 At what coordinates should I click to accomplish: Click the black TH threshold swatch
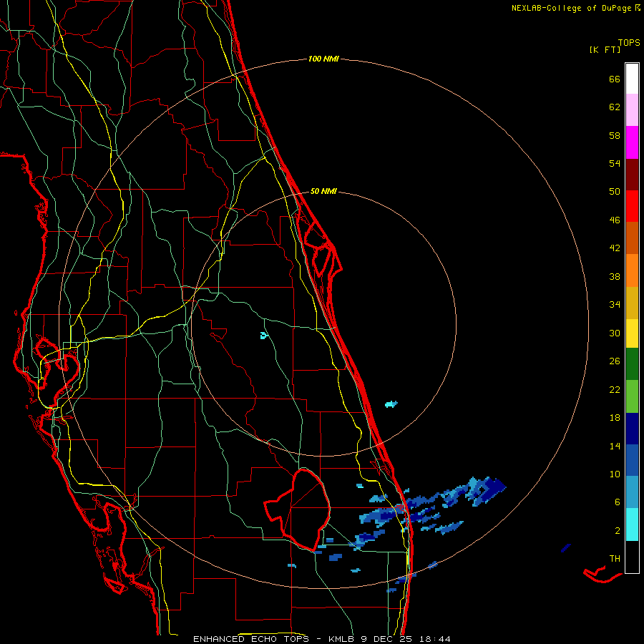(632, 557)
